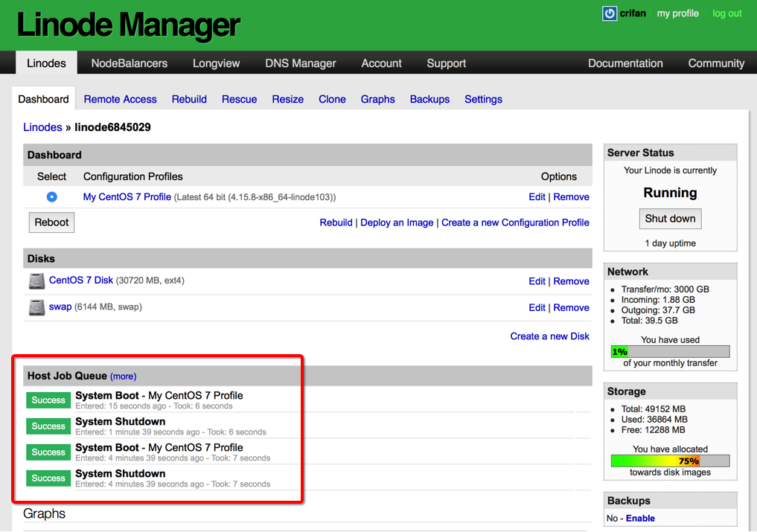757x532 pixels.
Task: Edit the CentOS 7 Disk
Action: coord(537,281)
